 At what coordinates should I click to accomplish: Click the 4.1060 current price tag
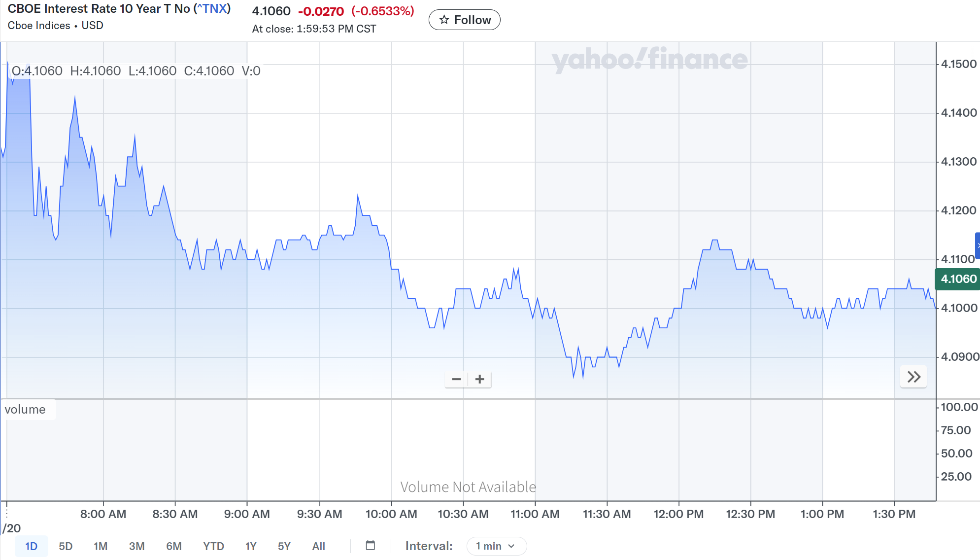(x=958, y=279)
